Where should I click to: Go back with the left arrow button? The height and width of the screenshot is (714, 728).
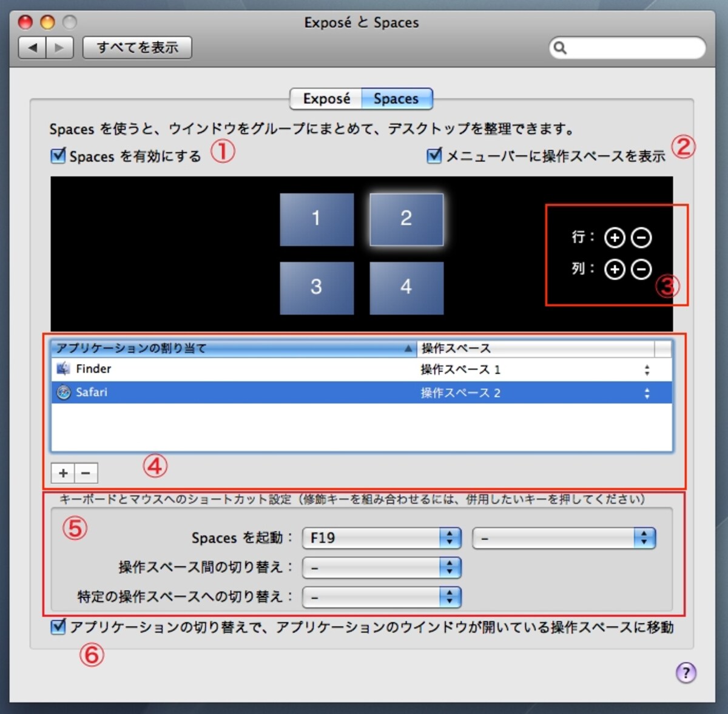[33, 47]
